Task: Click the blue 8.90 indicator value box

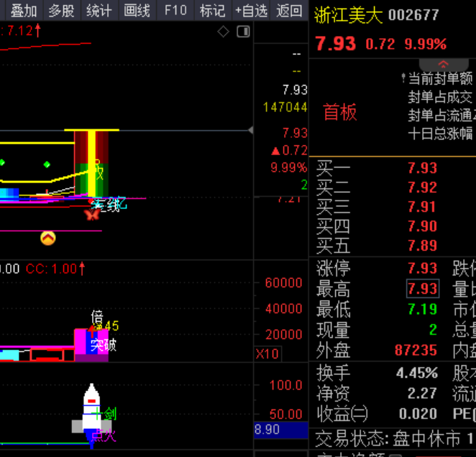Action: (x=281, y=430)
